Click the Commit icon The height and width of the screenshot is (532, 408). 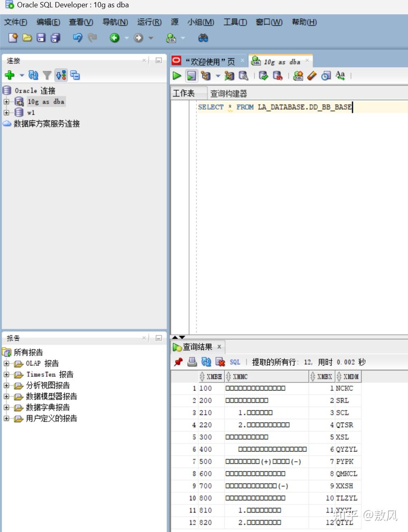(x=263, y=76)
